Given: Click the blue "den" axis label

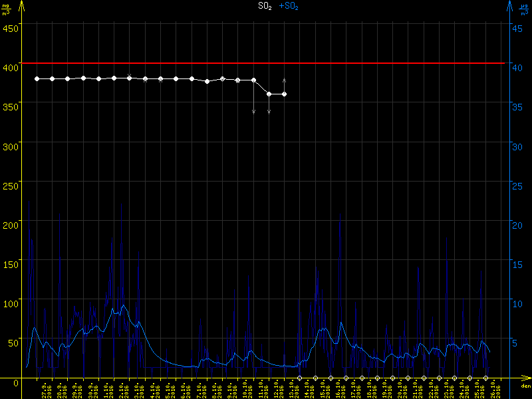Looking at the screenshot, I should click(x=525, y=386).
